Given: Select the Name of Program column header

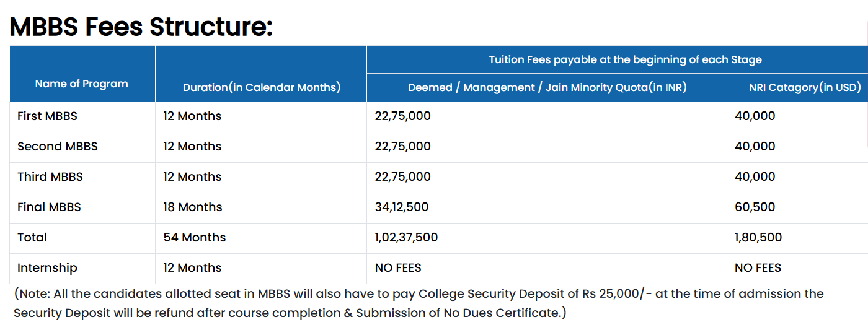Looking at the screenshot, I should 82,84.
